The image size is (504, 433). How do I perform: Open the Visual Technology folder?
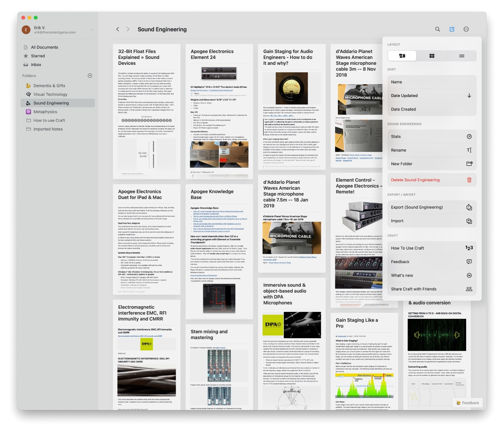pos(50,94)
